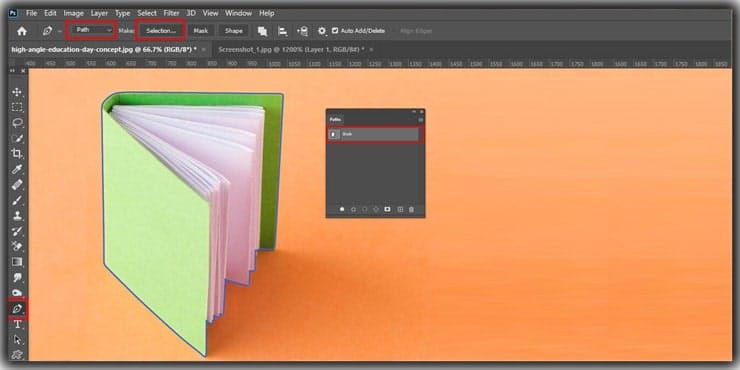Open the 3D menu
740x370 pixels.
[x=191, y=13]
